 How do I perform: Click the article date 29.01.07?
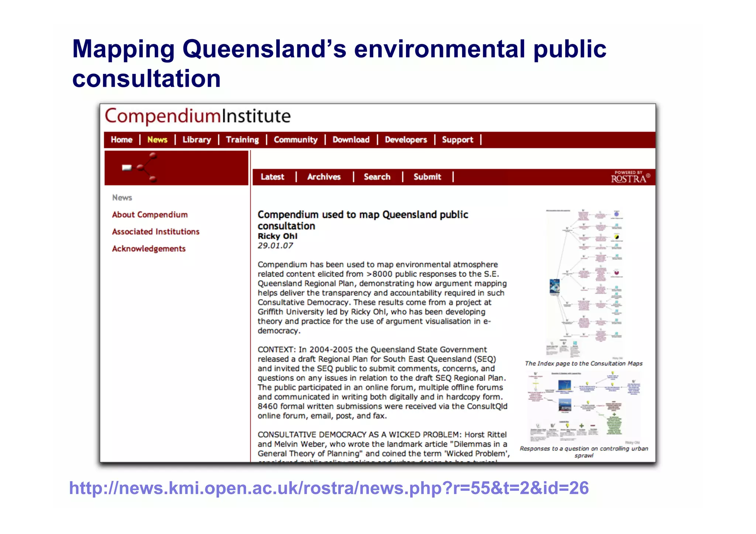[x=275, y=246]
